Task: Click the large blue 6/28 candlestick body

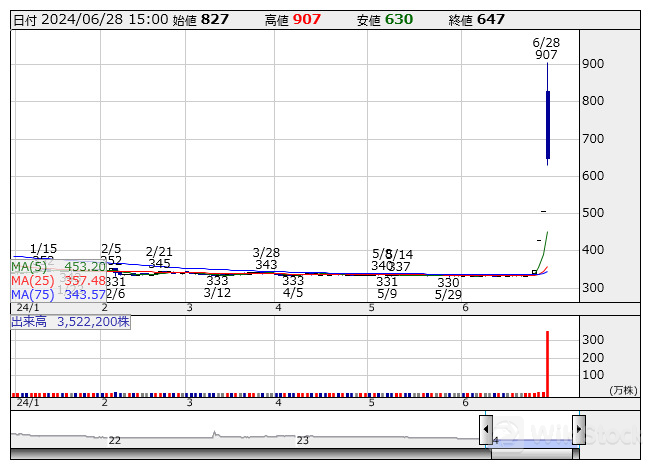Action: 548,124
